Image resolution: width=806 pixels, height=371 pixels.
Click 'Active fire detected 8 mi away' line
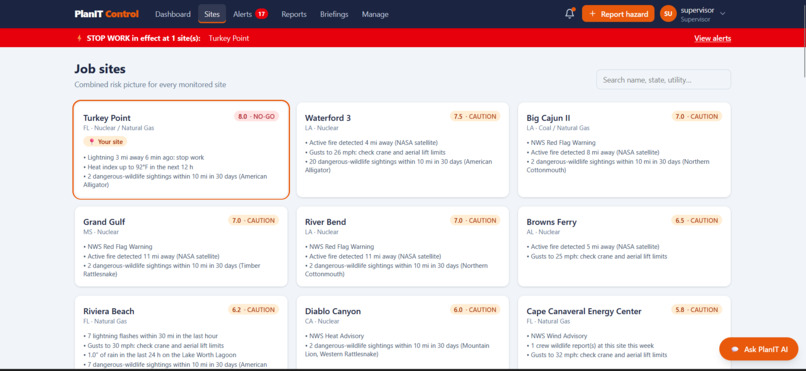[x=593, y=152]
